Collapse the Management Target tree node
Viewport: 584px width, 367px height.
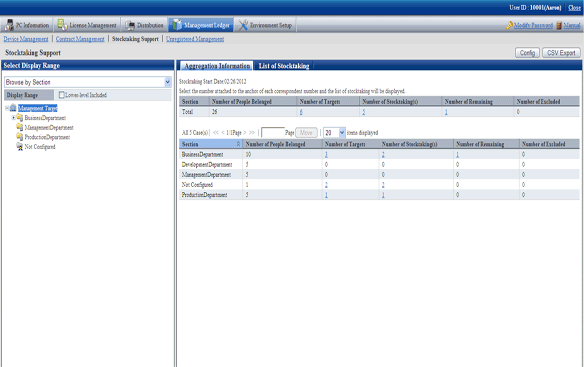(7, 108)
